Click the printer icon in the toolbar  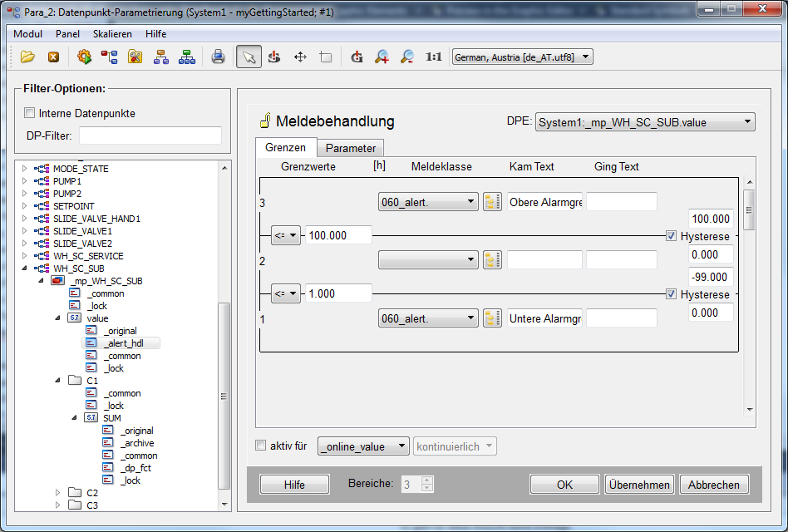(218, 57)
